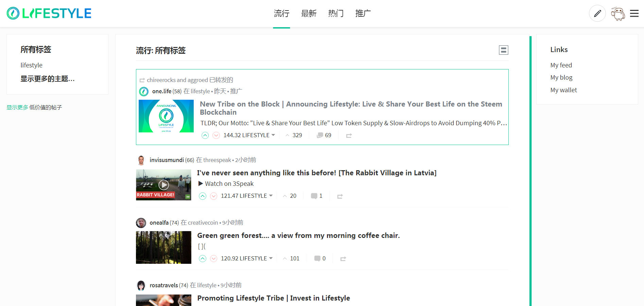Open My blog link
This screenshot has height=306, width=644.
(561, 78)
